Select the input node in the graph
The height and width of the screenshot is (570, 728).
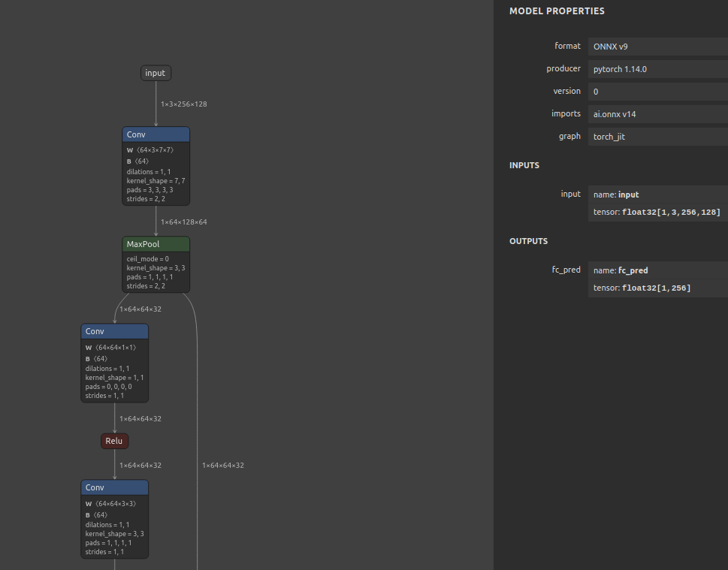click(x=156, y=73)
